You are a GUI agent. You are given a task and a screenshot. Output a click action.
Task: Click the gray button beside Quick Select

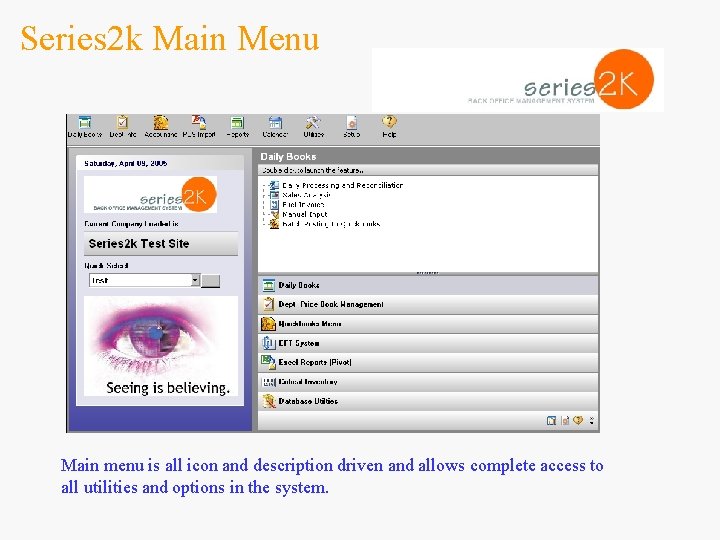point(211,281)
